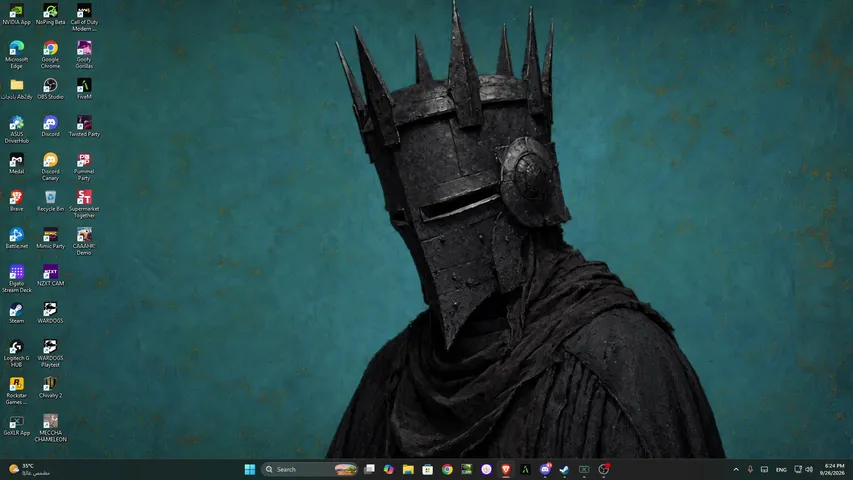The image size is (853, 480).
Task: Select the ASUS DriverHub shortcut
Action: tap(16, 130)
